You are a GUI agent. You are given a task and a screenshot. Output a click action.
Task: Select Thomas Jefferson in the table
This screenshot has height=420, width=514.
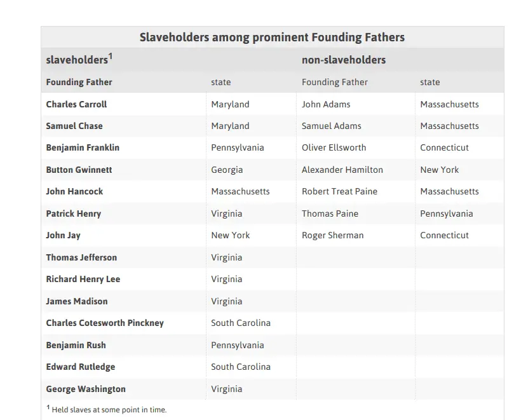click(81, 257)
